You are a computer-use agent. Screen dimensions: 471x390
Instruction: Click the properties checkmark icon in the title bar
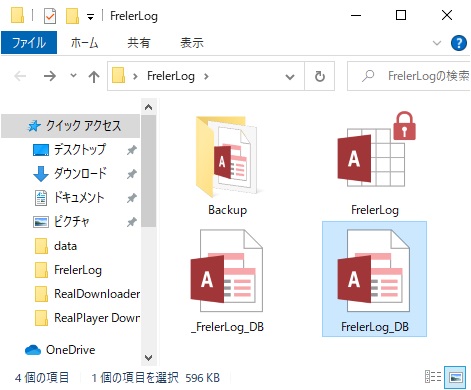coord(50,16)
